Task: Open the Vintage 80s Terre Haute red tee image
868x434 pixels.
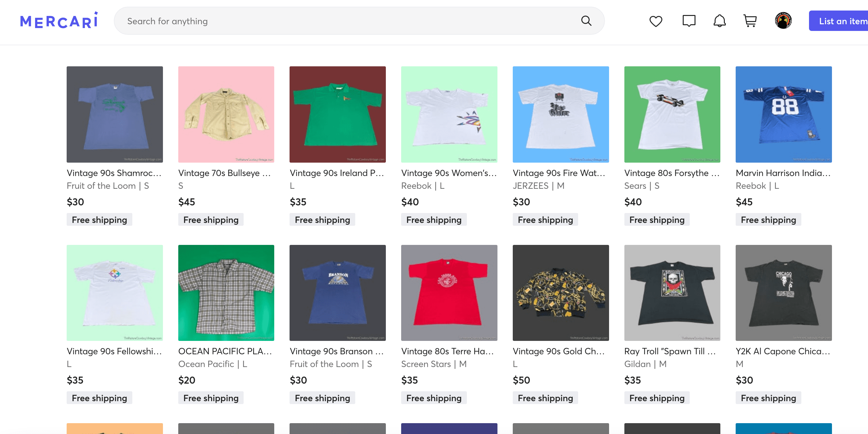Action: coord(449,292)
